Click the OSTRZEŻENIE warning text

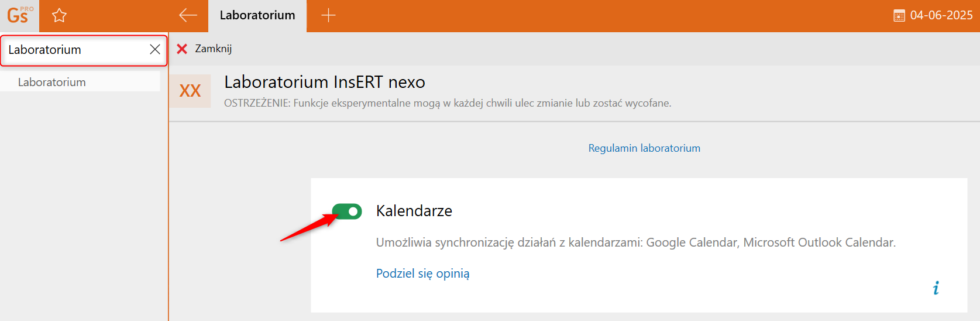(x=448, y=103)
